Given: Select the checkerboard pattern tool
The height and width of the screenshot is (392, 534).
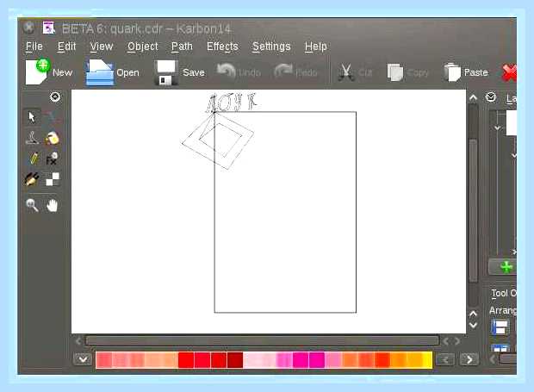Looking at the screenshot, I should click(52, 179).
